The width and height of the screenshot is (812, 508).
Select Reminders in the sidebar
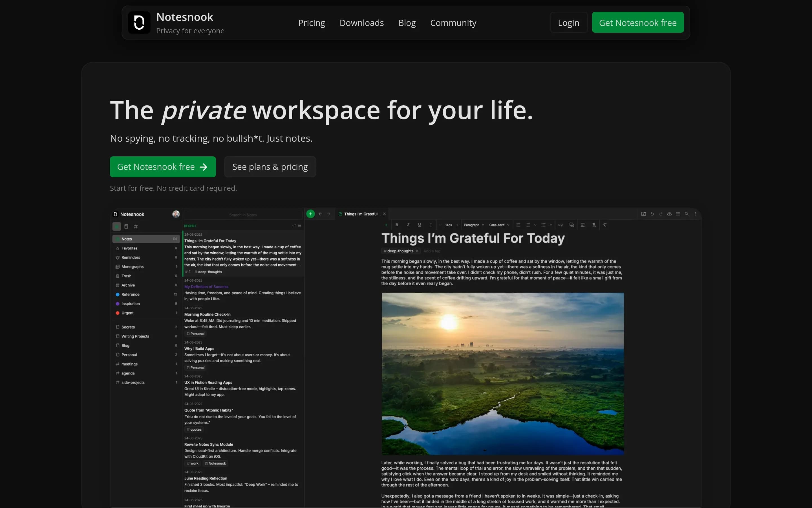coord(146,257)
